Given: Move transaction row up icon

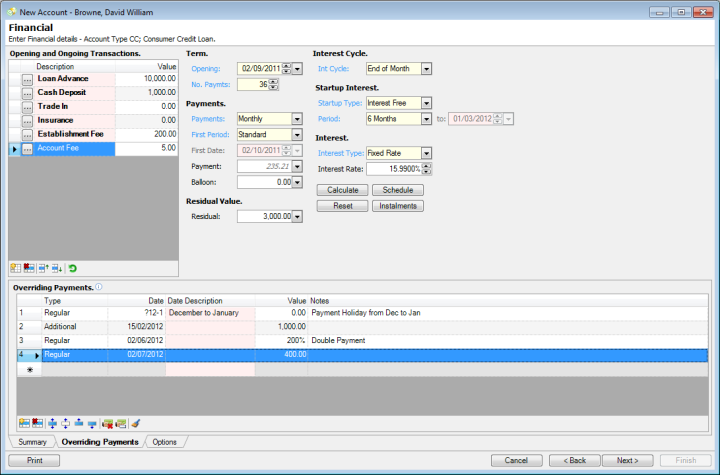Looking at the screenshot, I should (x=43, y=268).
